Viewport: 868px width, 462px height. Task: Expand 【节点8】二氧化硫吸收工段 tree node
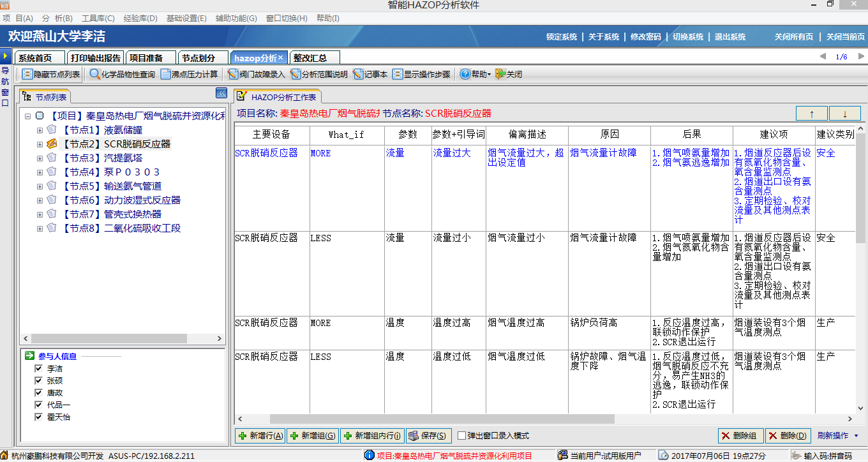(40, 228)
